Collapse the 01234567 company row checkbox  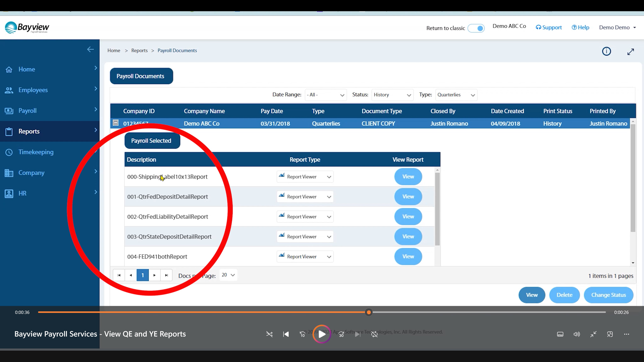pos(116,123)
